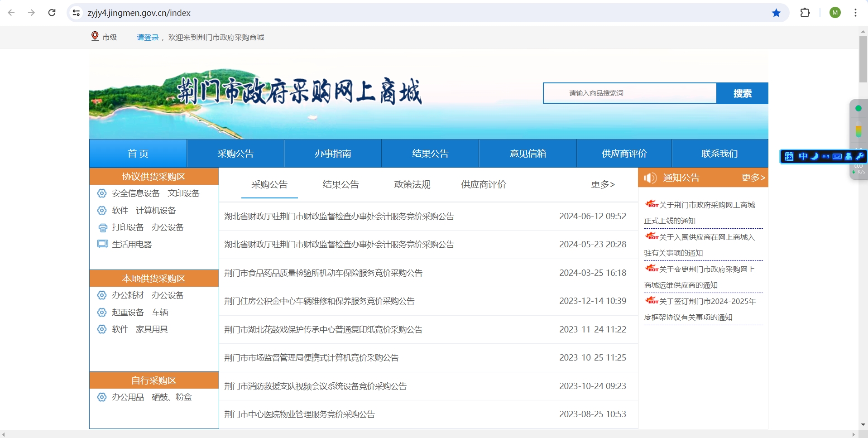The height and width of the screenshot is (438, 868).
Task: Open notice 关于变更荆门市政府采购网上商城运维供应商
Action: tap(700, 277)
